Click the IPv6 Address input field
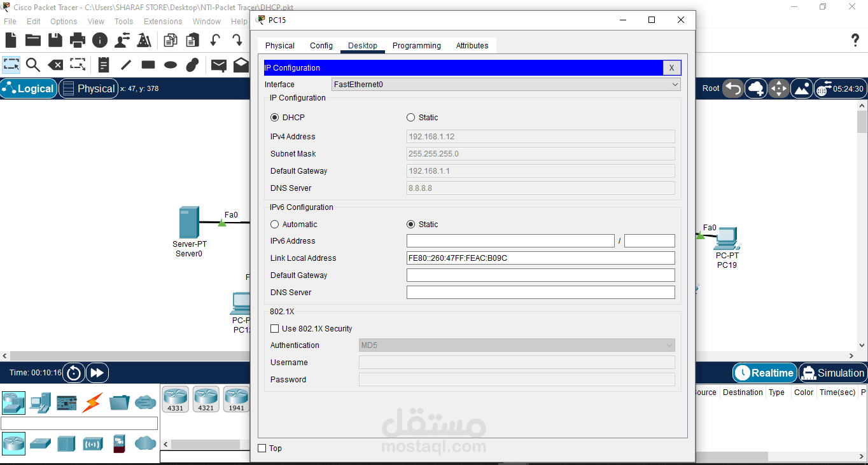 coord(510,241)
